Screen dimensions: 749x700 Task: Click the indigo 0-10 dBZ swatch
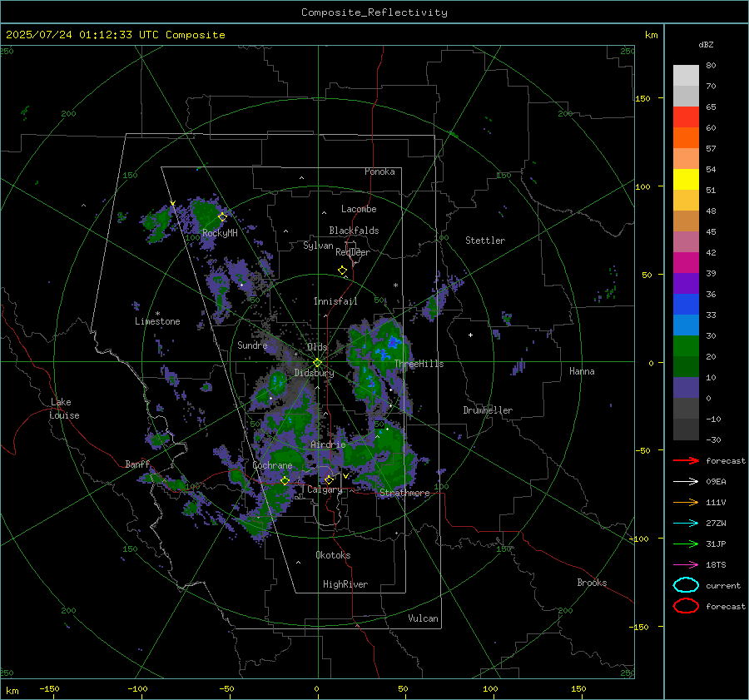[x=686, y=387]
